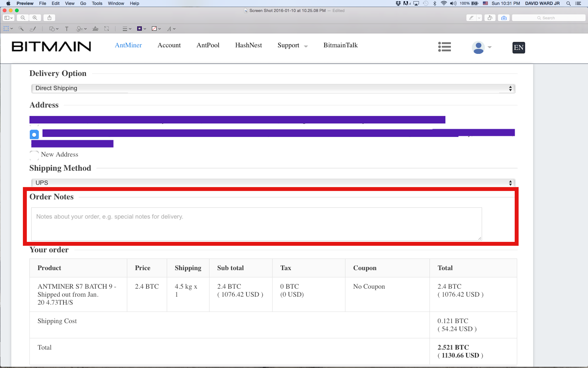588x368 pixels.
Task: Click the "2.521 BTC" total value
Action: 453,347
